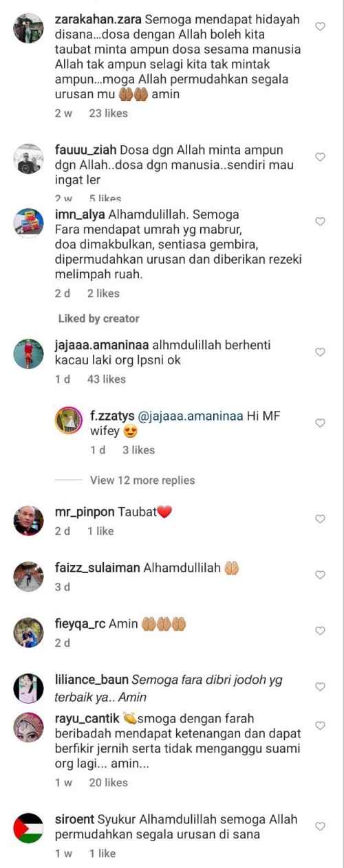Tap the heart beside fauuu_ziah's comment
The image size is (344, 868).
click(x=320, y=157)
